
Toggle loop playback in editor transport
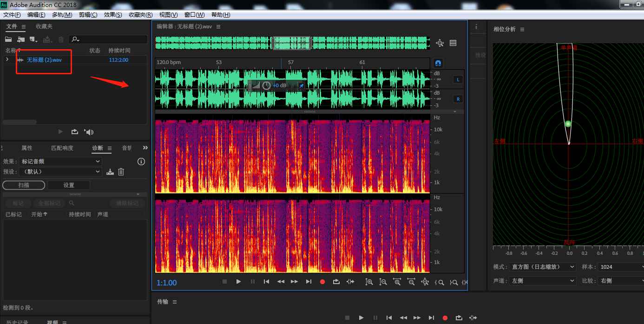[x=336, y=282]
